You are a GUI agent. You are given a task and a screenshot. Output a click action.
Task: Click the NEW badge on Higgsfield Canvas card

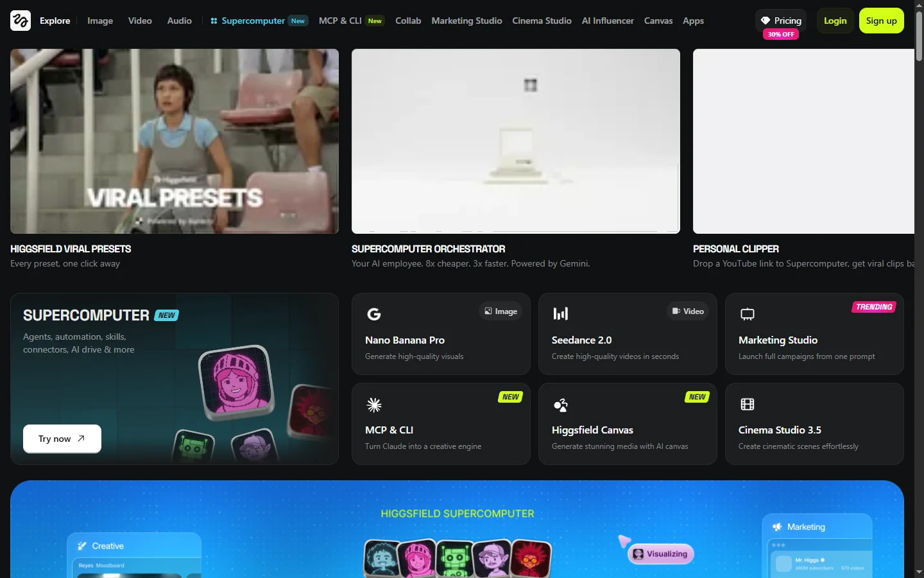click(697, 397)
